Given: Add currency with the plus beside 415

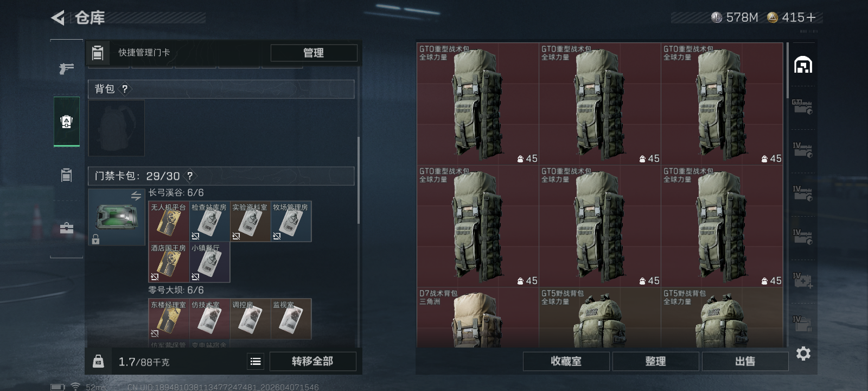Looking at the screenshot, I should pyautogui.click(x=811, y=17).
